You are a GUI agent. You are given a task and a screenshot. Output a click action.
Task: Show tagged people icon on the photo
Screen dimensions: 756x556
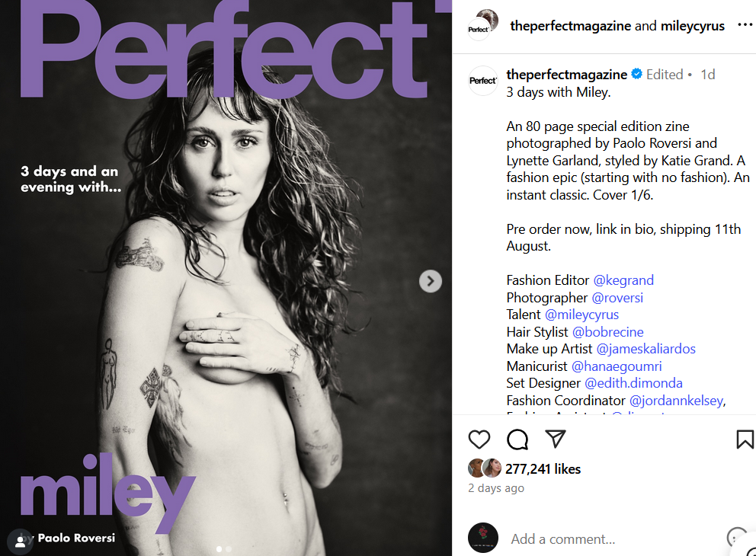(21, 542)
